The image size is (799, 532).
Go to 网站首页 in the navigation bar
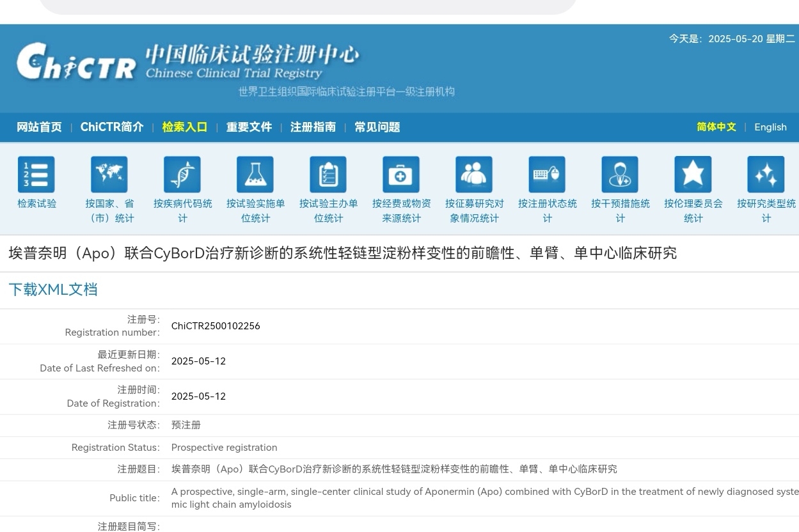(39, 127)
